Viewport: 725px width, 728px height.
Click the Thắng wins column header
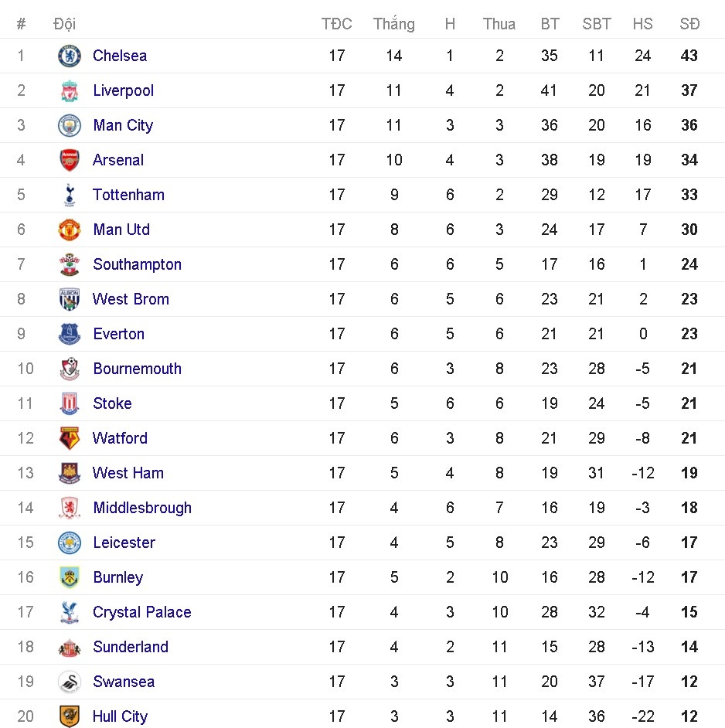pyautogui.click(x=393, y=24)
